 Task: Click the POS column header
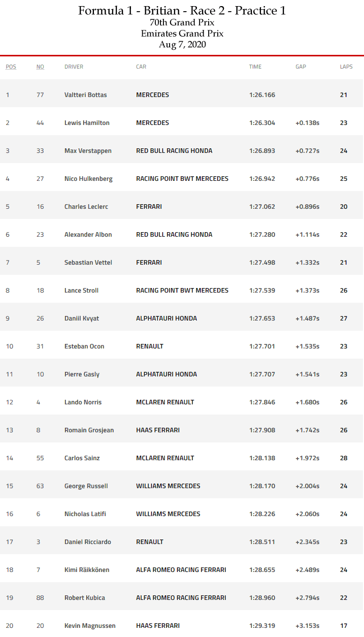click(11, 67)
